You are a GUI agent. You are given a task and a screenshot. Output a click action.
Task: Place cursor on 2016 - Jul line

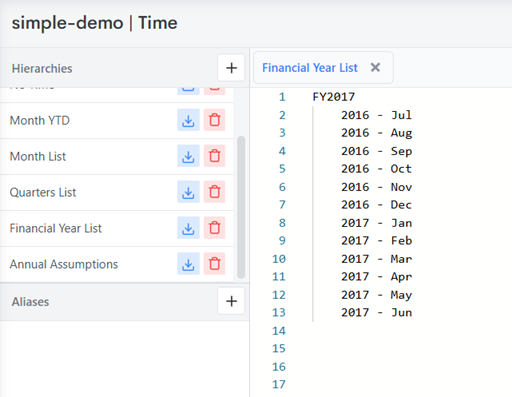click(376, 115)
